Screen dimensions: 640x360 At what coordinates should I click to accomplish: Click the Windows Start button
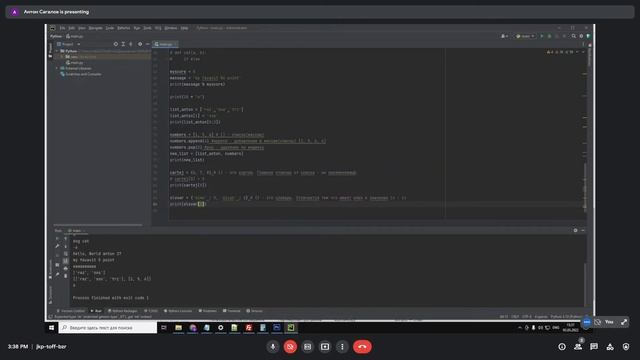tap(51, 328)
